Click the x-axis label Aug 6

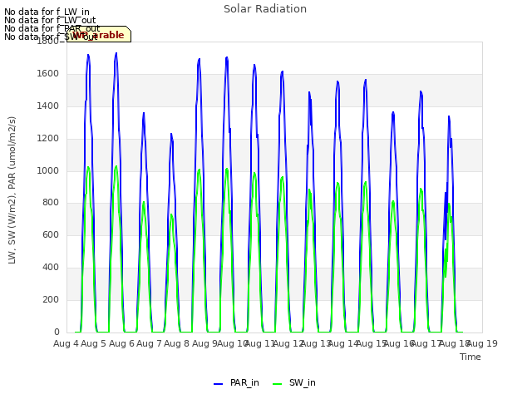(121, 343)
